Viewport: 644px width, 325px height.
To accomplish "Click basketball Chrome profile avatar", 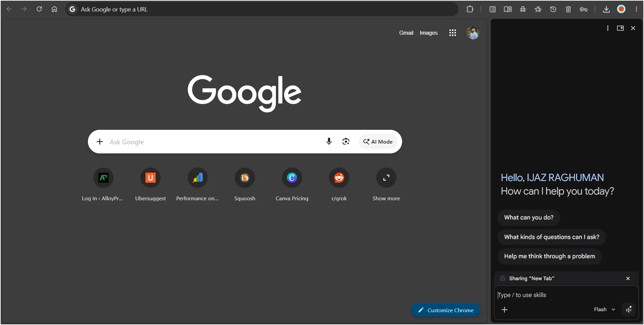I will 621,9.
